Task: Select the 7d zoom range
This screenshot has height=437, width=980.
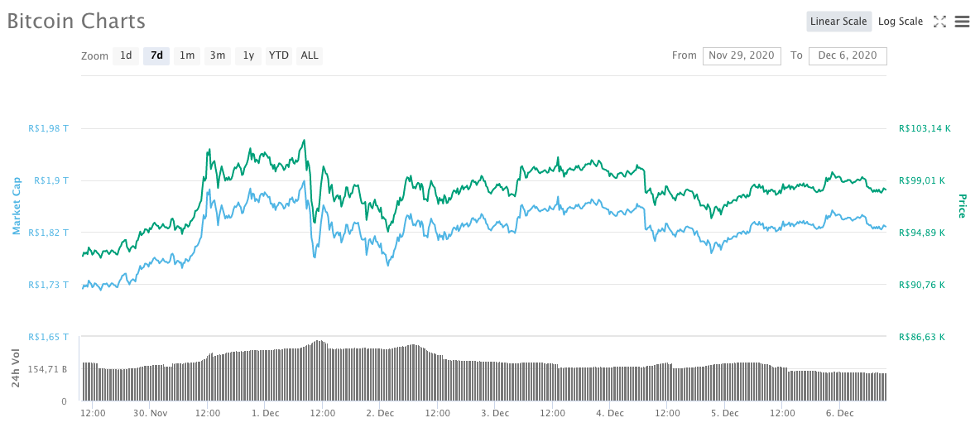Action: [x=156, y=55]
